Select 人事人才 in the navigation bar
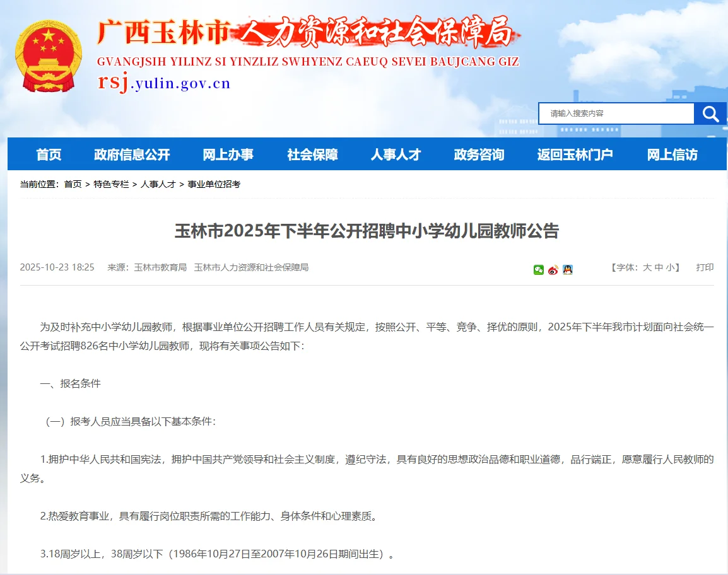Viewport: 728px width, 575px height. pyautogui.click(x=396, y=154)
